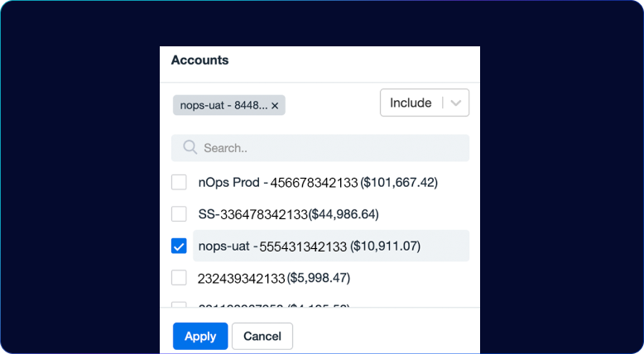Check the nOps Prod account checkbox

pyautogui.click(x=179, y=182)
